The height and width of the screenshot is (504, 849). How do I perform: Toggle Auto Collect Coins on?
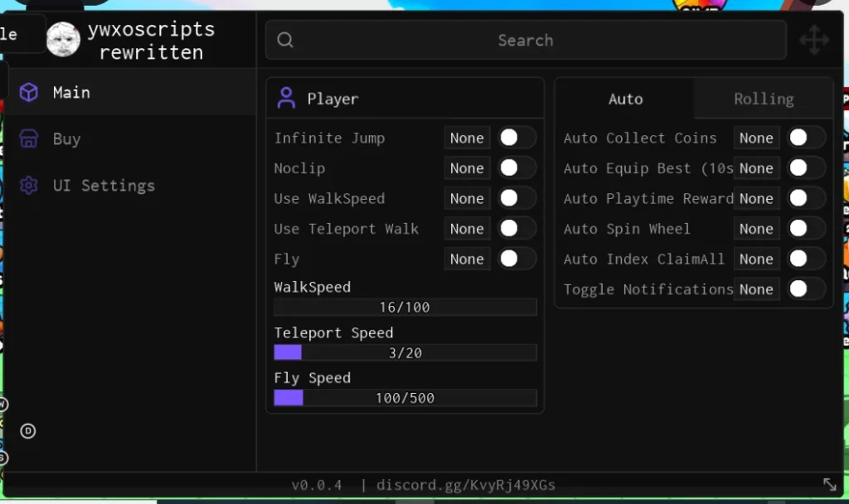[x=806, y=138]
